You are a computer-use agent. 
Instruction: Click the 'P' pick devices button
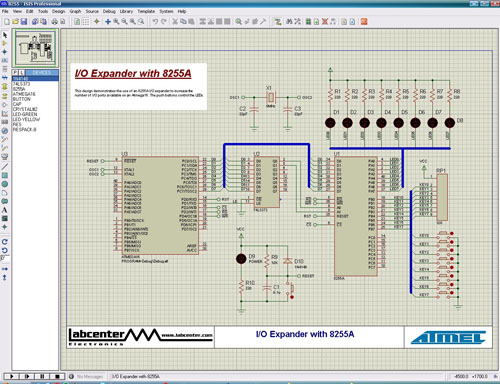pyautogui.click(x=15, y=72)
